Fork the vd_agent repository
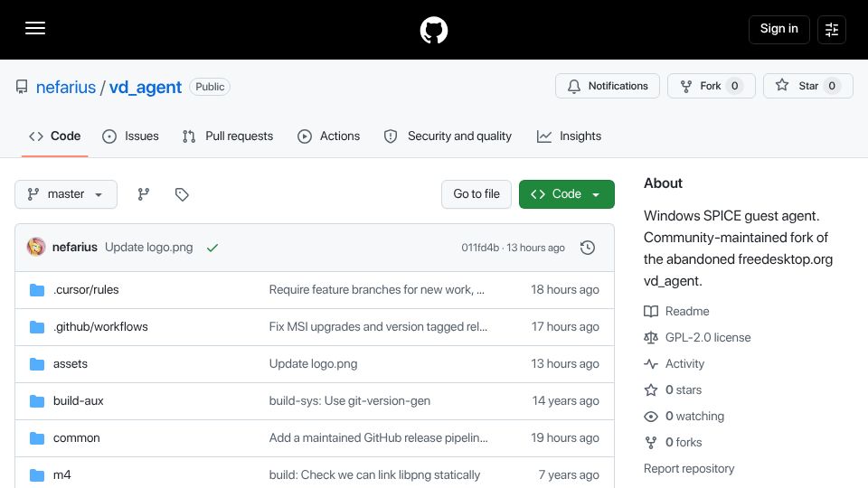 pos(712,86)
